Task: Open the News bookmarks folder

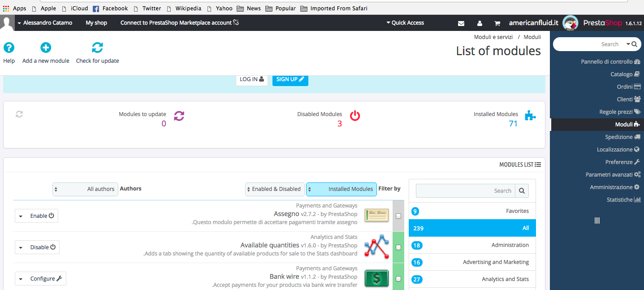Action: pos(249,8)
